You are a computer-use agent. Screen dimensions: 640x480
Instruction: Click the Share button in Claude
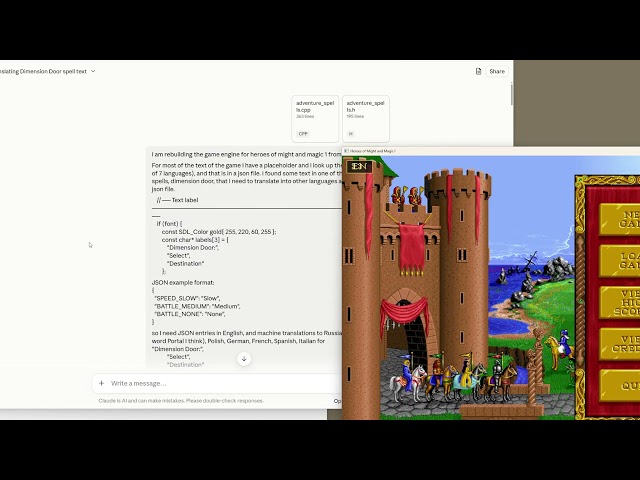point(497,71)
